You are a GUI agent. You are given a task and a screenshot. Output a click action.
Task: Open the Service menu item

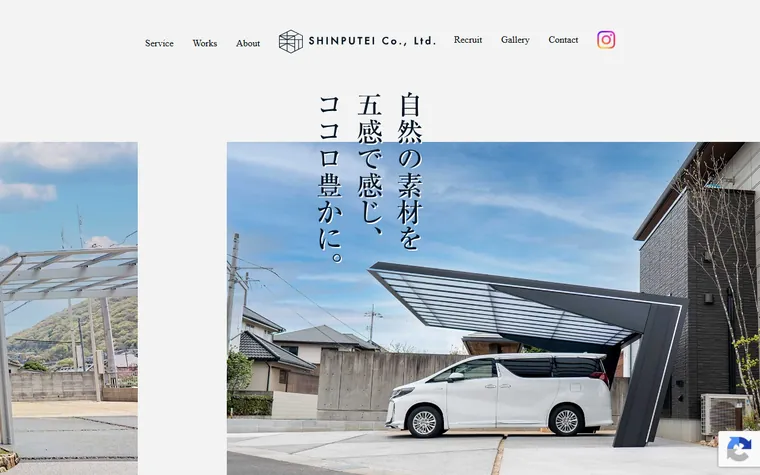(x=159, y=43)
